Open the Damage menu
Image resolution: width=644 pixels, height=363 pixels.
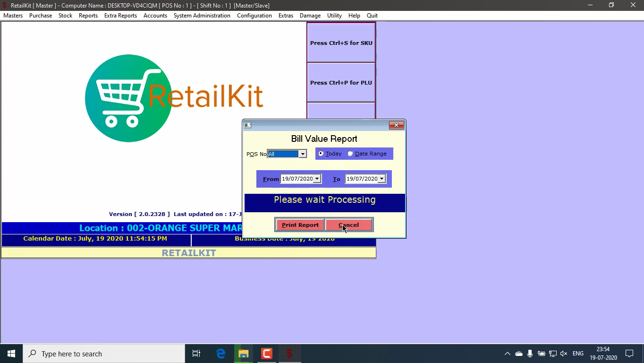point(310,16)
